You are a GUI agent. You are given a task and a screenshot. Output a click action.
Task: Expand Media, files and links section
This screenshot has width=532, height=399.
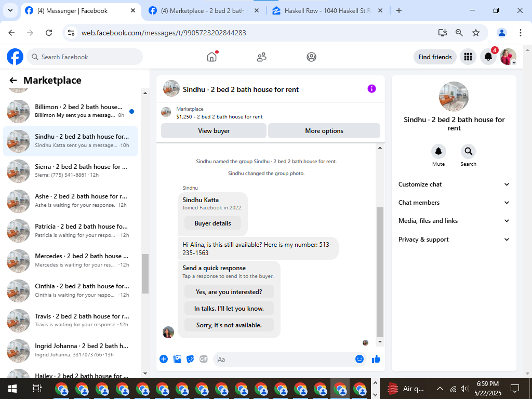[x=454, y=221]
